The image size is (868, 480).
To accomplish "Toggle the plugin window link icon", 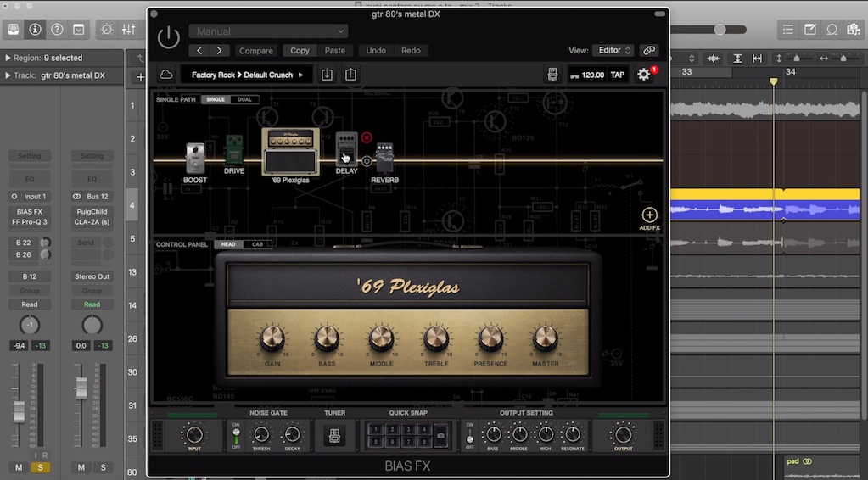I will pos(649,50).
